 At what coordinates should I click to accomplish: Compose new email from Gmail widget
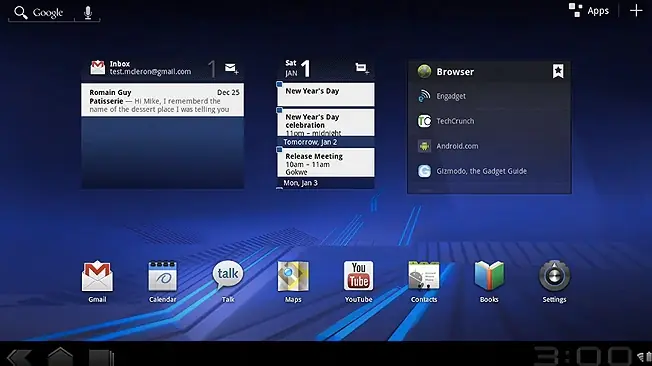click(231, 68)
